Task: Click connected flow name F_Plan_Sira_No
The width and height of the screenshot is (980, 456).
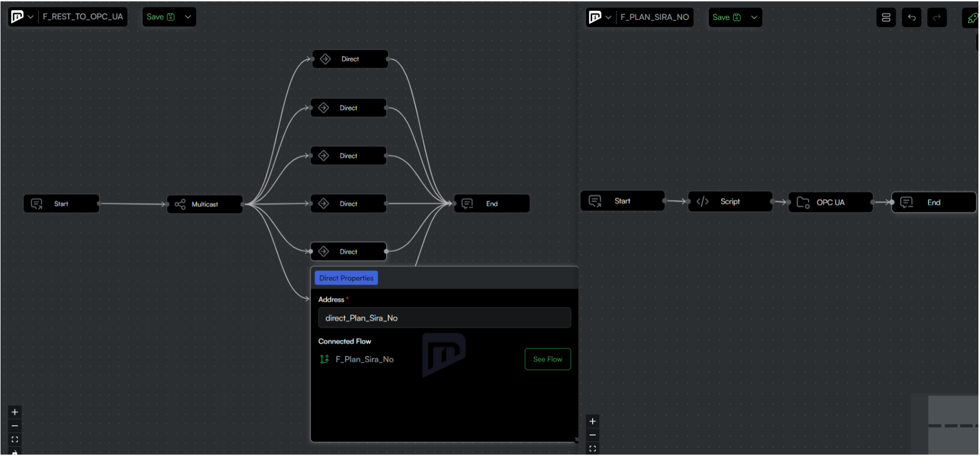Action: coord(364,359)
